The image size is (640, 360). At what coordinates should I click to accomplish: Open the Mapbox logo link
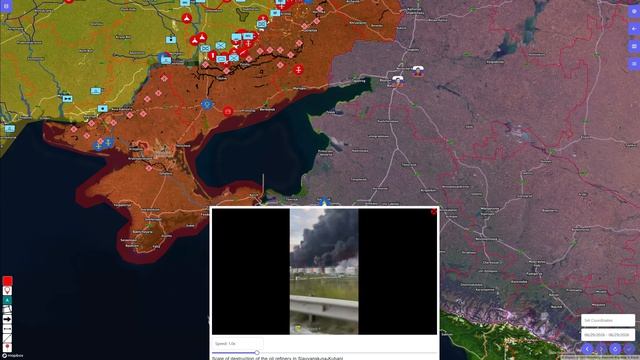coord(12,356)
